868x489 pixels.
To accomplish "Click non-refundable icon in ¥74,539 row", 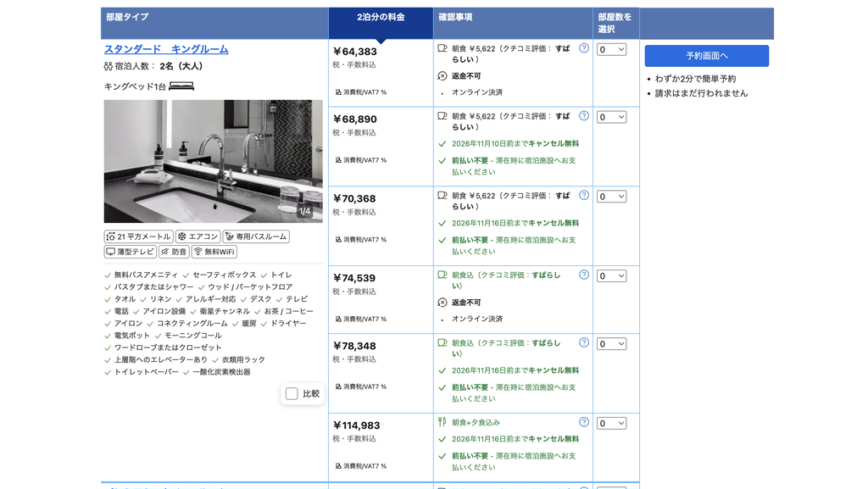I will pyautogui.click(x=442, y=303).
